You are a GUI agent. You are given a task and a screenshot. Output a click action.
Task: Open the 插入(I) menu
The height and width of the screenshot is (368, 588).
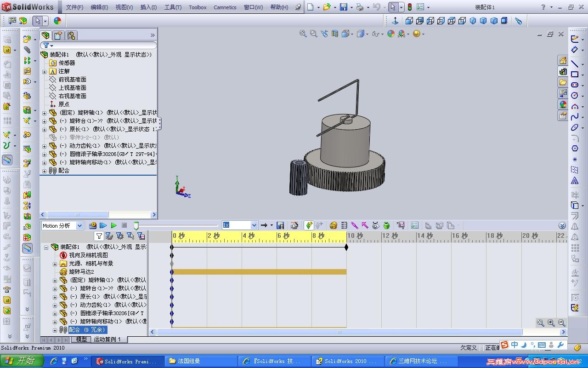point(148,7)
